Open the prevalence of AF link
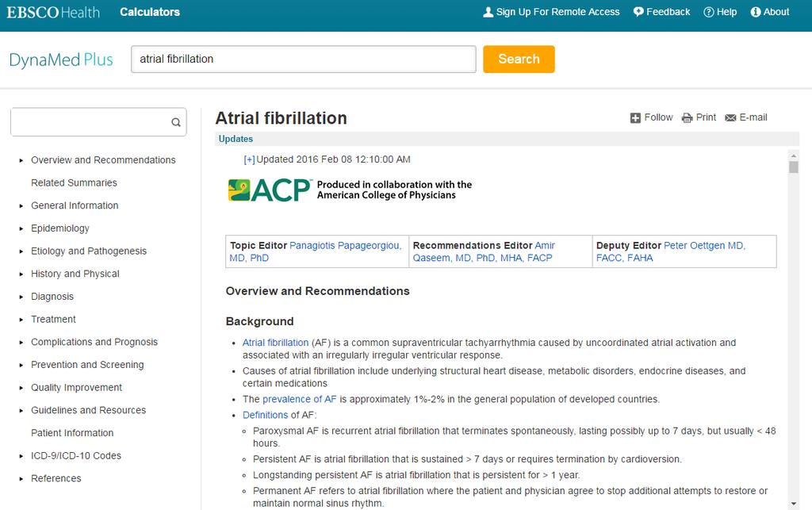This screenshot has width=812, height=510. point(299,399)
